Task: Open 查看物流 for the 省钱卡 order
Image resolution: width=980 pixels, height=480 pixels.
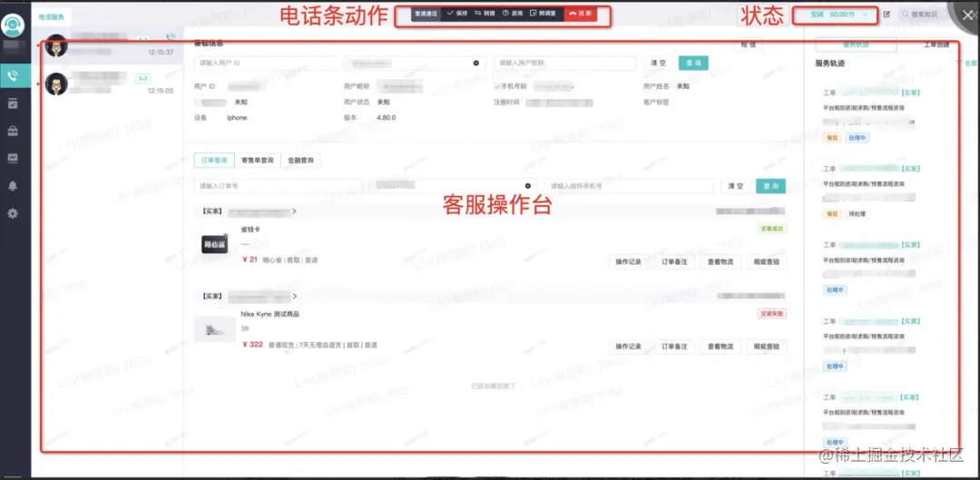Action: 720,262
